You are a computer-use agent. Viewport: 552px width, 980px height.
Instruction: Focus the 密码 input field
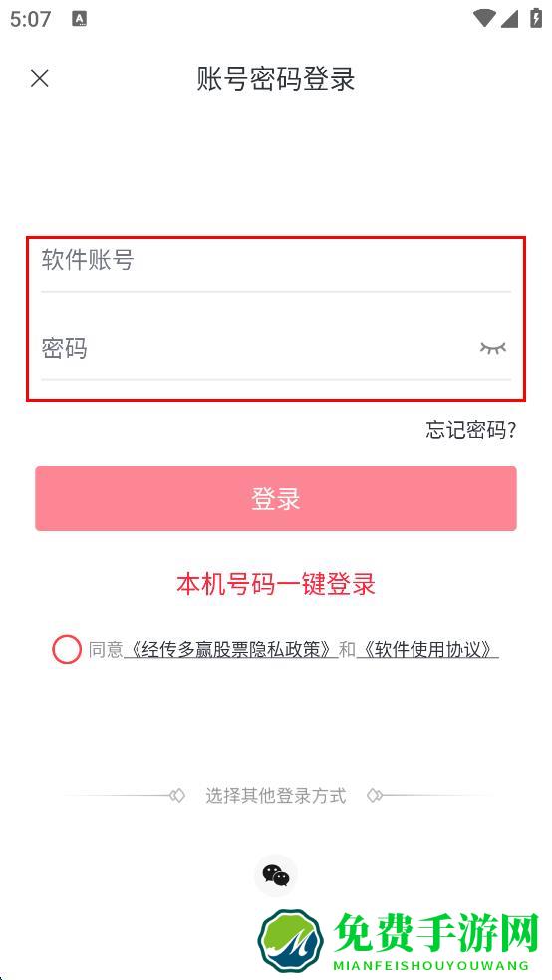[276, 348]
